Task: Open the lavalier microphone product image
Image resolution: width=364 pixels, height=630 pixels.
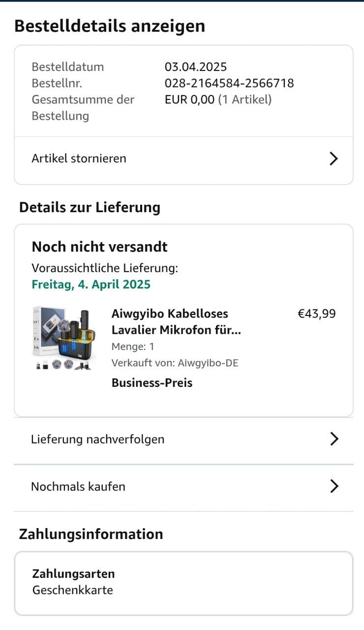Action: click(64, 338)
